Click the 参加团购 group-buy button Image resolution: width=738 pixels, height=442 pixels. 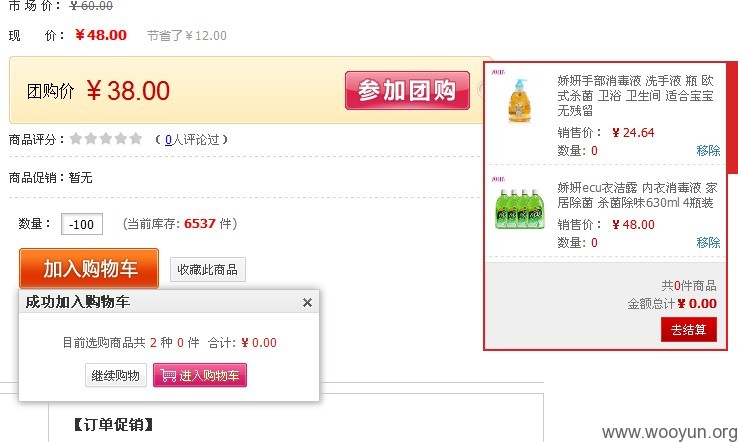coord(407,90)
